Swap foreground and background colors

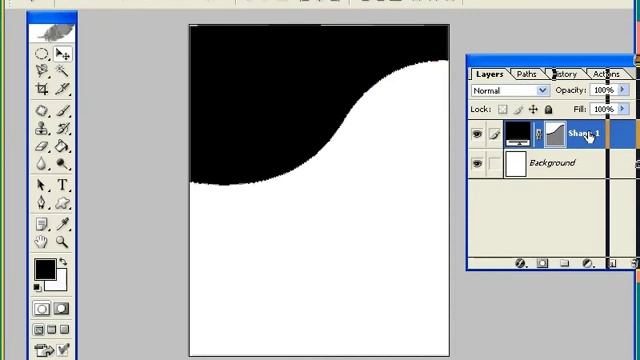[x=63, y=261]
